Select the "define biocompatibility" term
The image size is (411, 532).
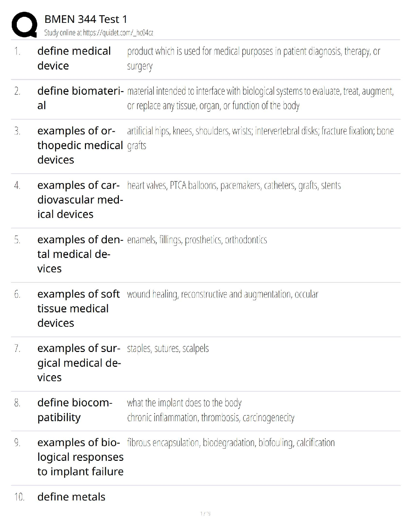pos(75,410)
